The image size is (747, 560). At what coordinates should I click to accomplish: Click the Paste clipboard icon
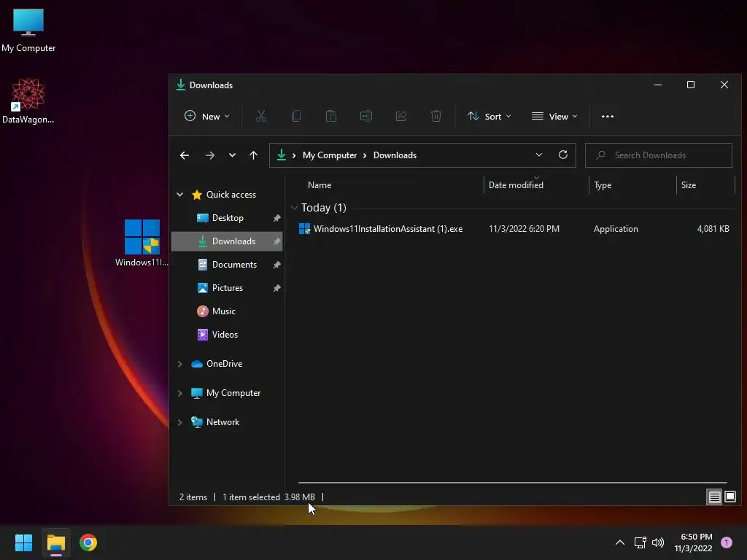(331, 116)
